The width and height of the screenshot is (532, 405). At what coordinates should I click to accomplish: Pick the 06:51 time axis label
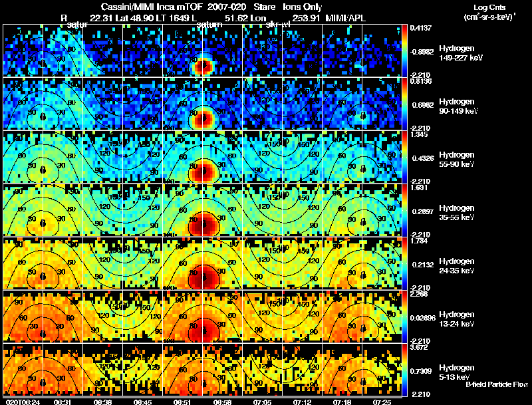182,402
